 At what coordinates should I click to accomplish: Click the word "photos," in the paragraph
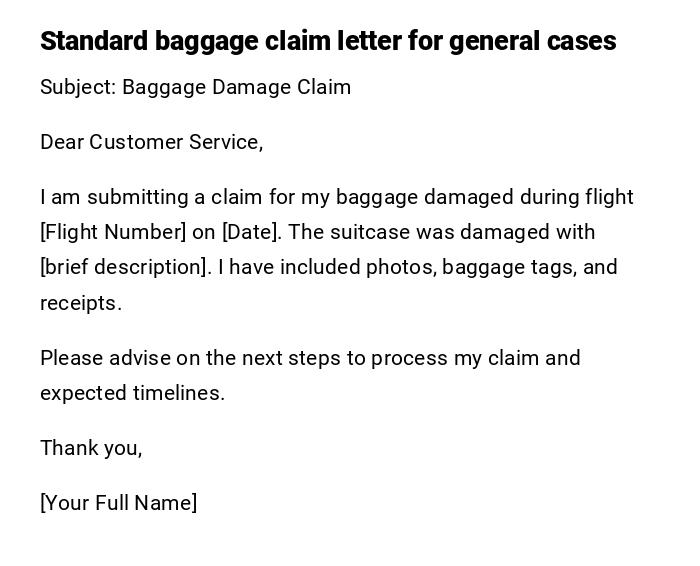[x=401, y=267]
